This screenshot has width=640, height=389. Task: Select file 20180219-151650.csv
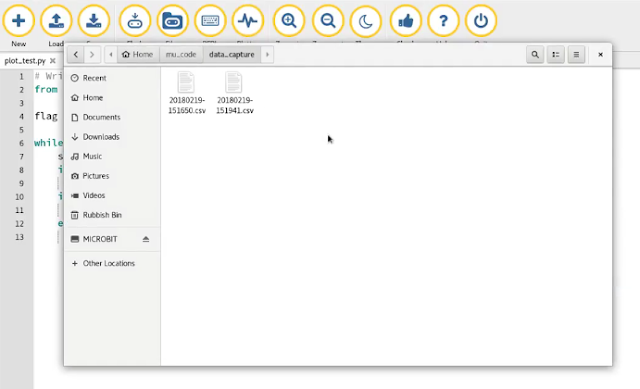coord(187,93)
